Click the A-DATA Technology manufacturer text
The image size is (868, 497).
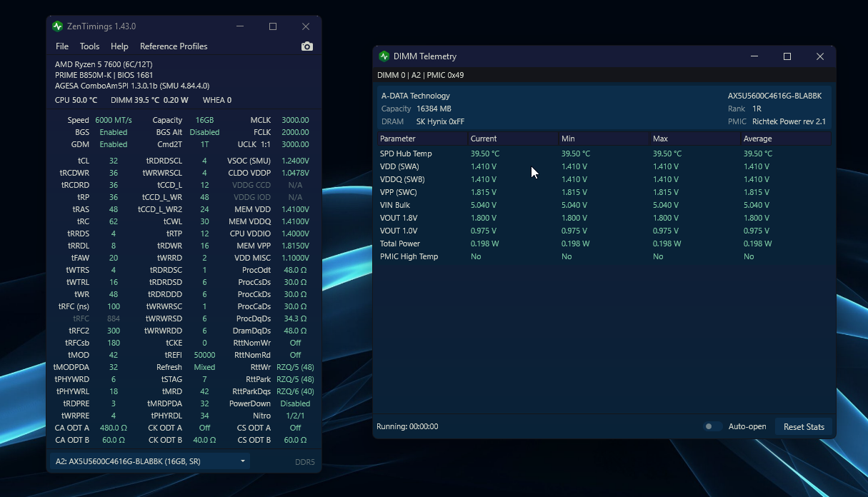point(416,96)
